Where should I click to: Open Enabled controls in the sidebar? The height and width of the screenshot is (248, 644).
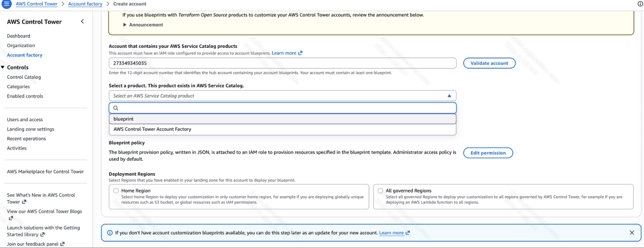click(25, 96)
